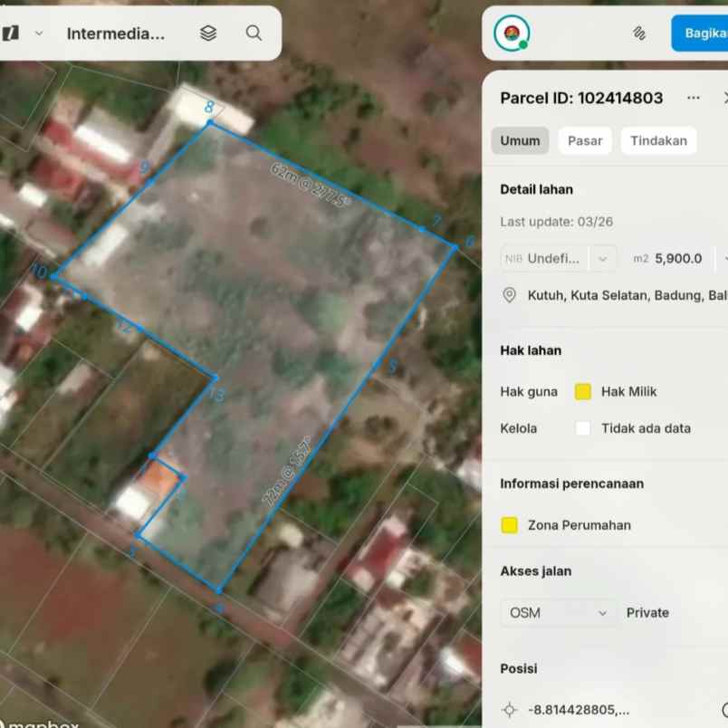Click the Hak Milik label

628,392
